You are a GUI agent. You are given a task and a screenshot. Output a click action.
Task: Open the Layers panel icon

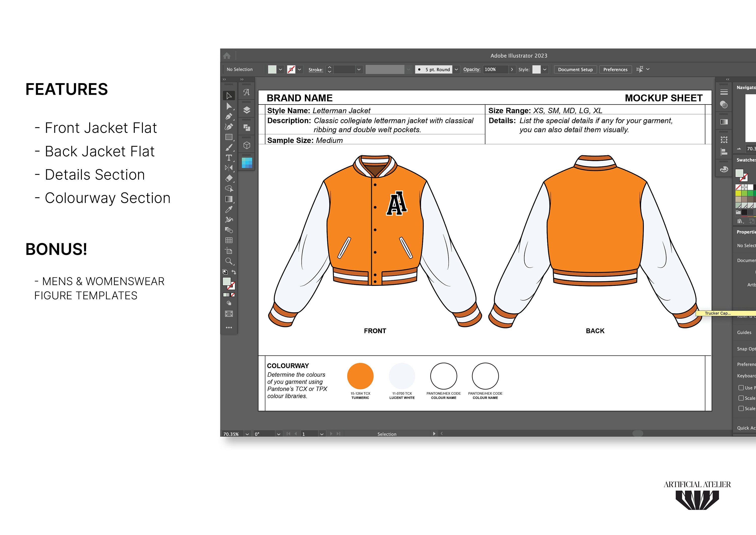pyautogui.click(x=247, y=110)
